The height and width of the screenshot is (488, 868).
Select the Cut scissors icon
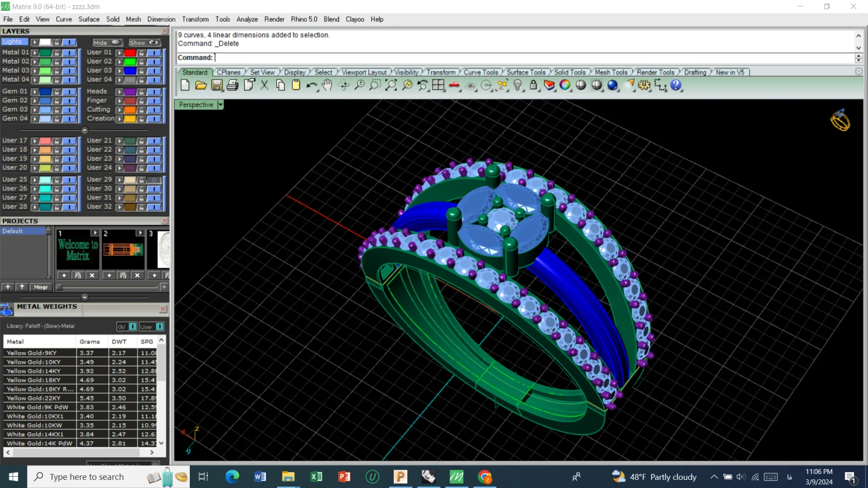pyautogui.click(x=265, y=85)
